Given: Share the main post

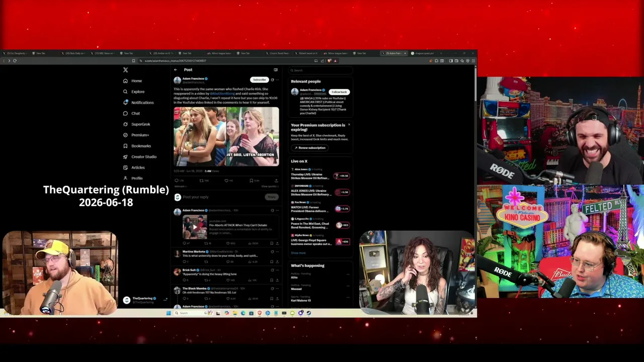Looking at the screenshot, I should [276, 180].
